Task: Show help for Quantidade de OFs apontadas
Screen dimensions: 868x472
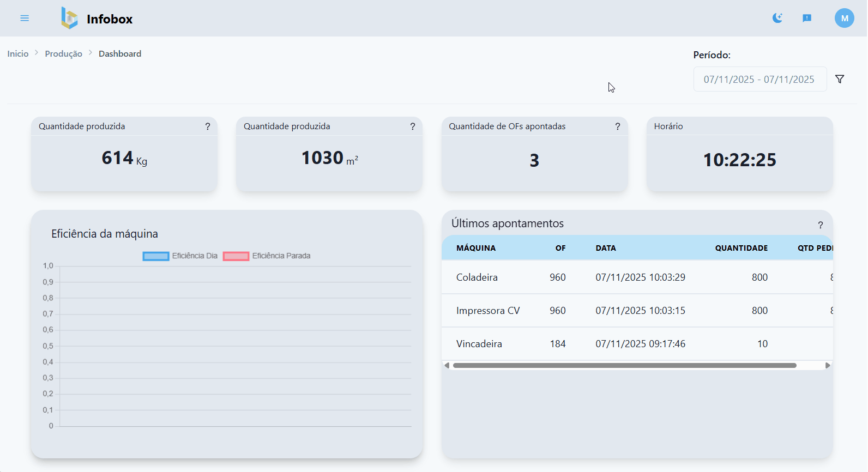Action: pos(617,126)
